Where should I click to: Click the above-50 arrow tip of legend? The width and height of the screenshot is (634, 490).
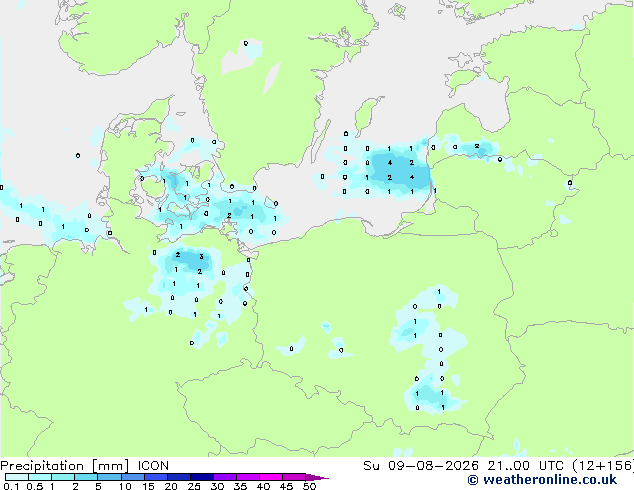317,477
